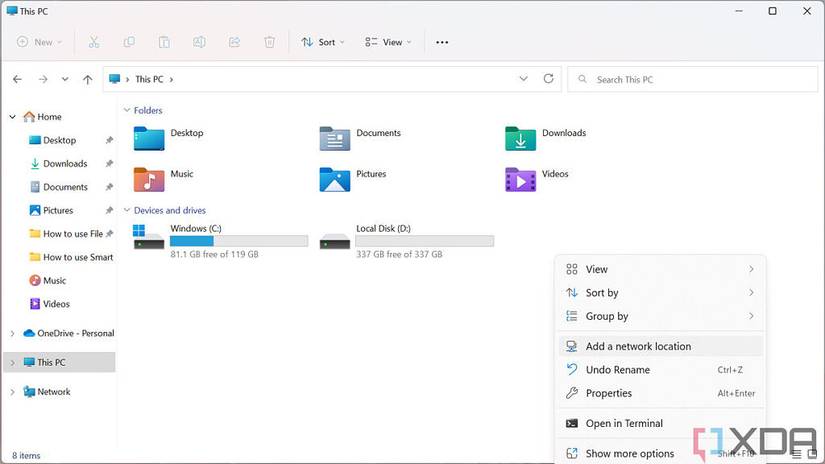Viewport: 825px width, 464px height.
Task: Choose Open in Terminal
Action: point(660,423)
